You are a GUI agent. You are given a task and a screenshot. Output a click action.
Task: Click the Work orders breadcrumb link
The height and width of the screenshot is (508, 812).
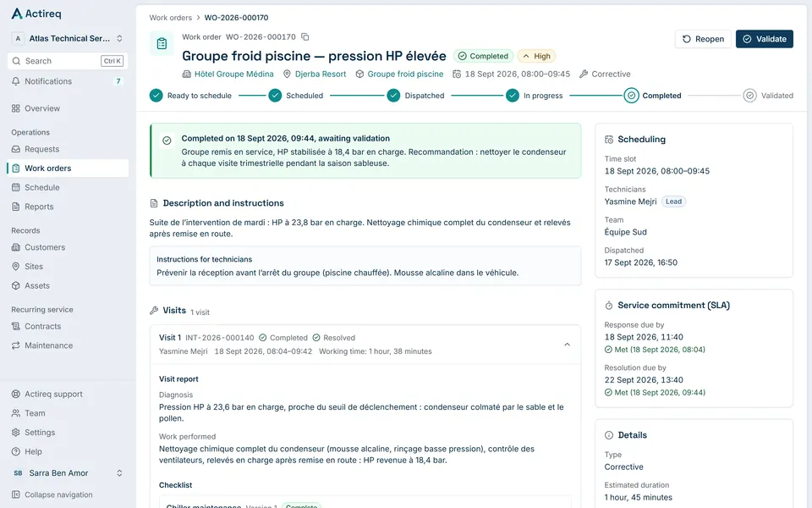(170, 18)
